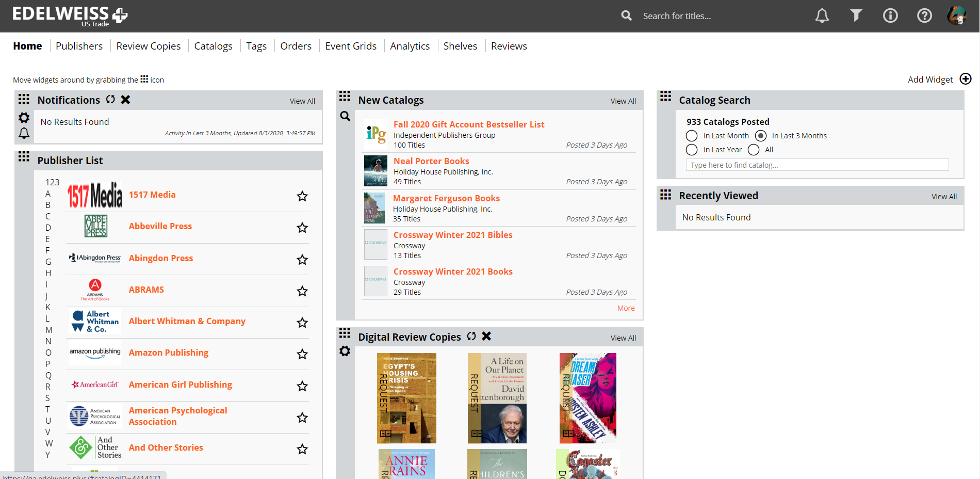Favorite 1517 Media with star
Image resolution: width=980 pixels, height=479 pixels.
[302, 196]
